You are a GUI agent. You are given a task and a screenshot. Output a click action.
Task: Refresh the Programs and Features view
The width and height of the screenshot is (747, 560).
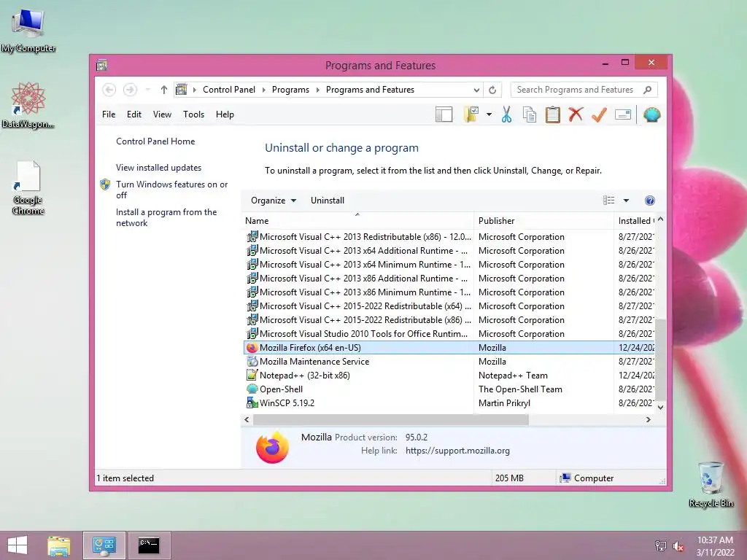click(492, 90)
